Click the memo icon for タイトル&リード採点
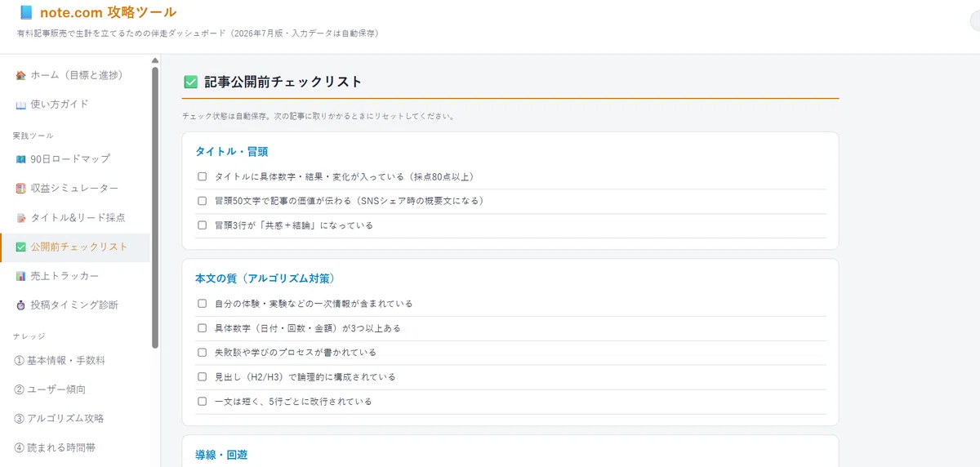The image size is (980, 467). point(21,218)
